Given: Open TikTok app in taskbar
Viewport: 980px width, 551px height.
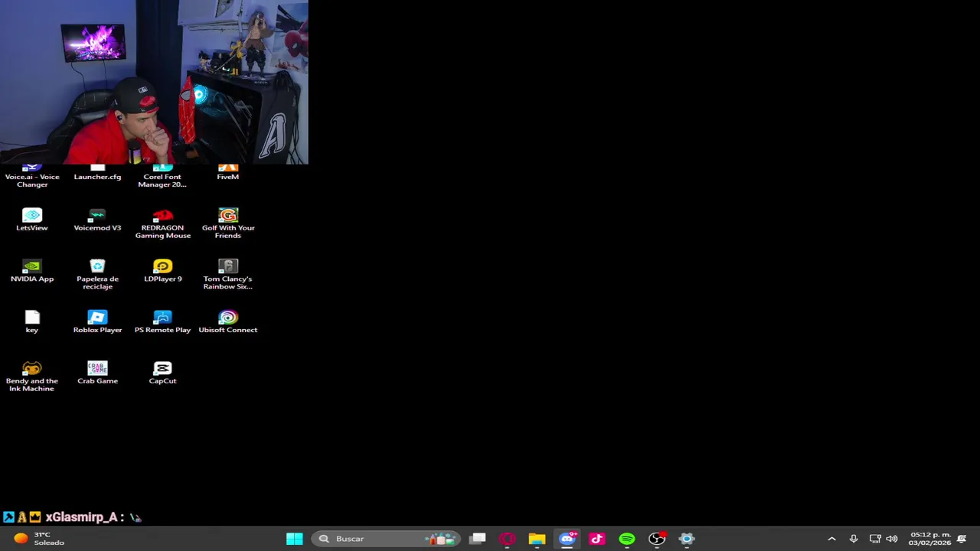Looking at the screenshot, I should [x=597, y=539].
